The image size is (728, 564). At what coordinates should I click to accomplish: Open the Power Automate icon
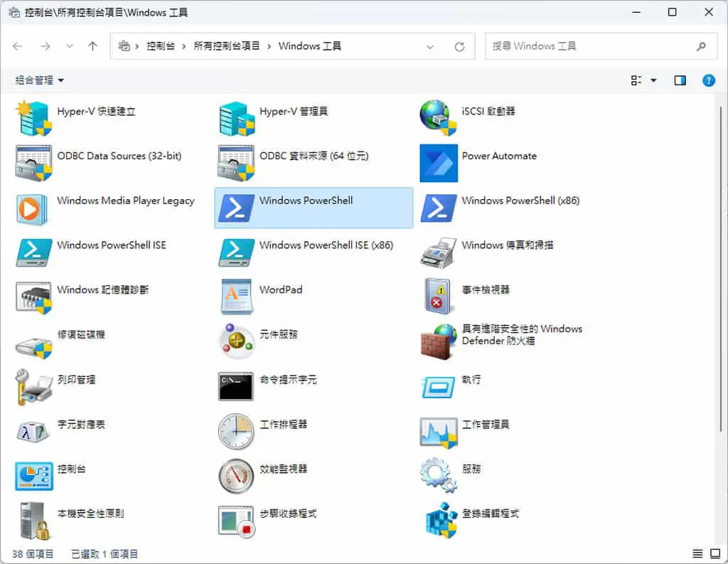[438, 163]
